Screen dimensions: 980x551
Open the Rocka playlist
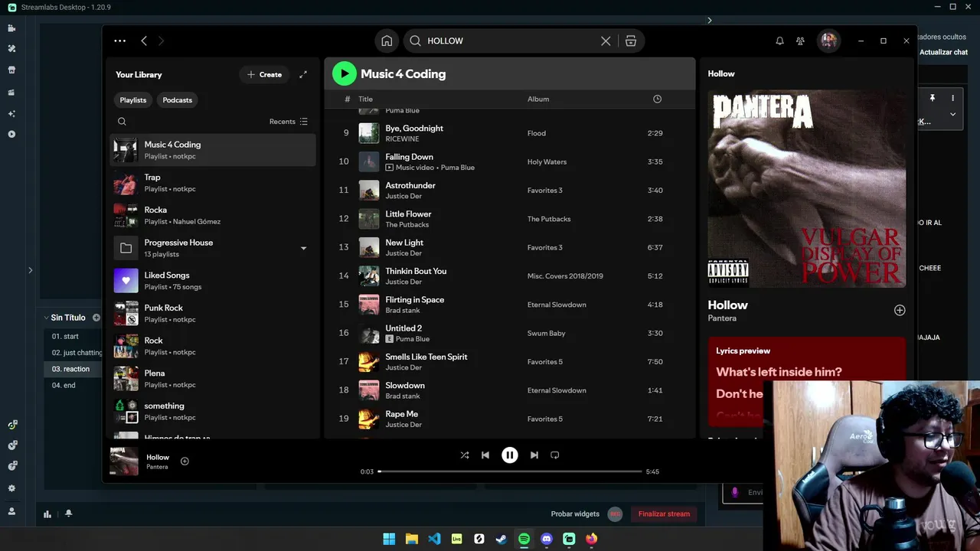click(213, 215)
